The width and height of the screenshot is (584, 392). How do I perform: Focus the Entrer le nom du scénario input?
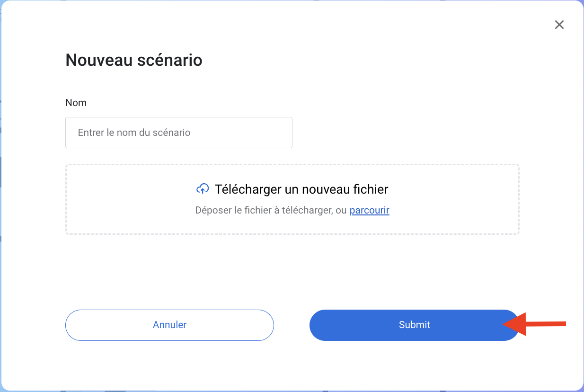pyautogui.click(x=178, y=133)
